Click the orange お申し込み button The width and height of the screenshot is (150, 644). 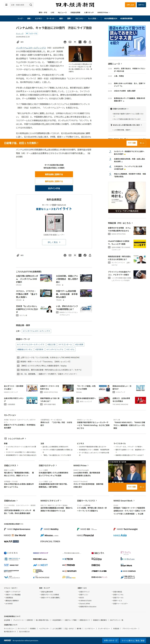click(x=130, y=5)
